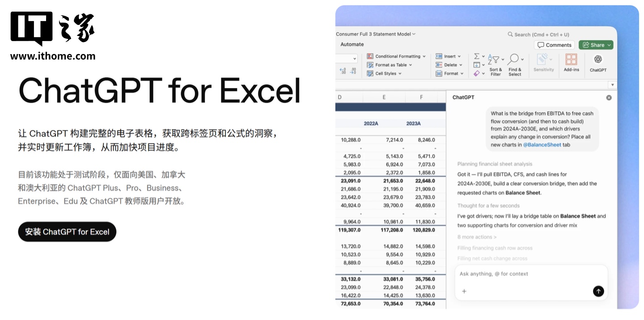644x320 pixels.
Task: Click the Add-ins icon in the ribbon
Action: point(571,62)
